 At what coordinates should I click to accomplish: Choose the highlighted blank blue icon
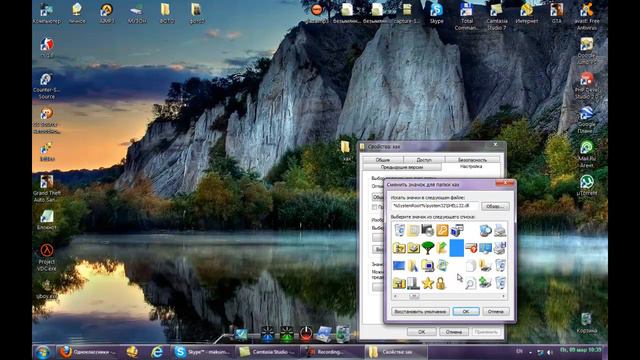(456, 248)
